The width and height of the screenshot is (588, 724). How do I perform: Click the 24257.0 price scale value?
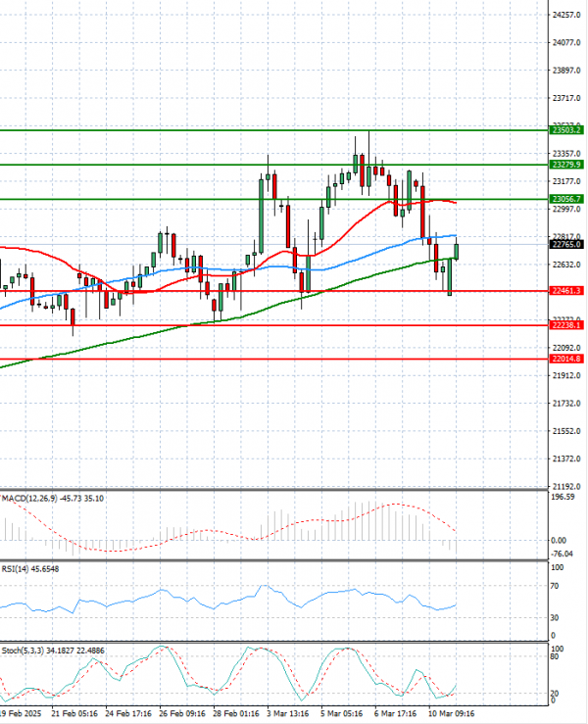(566, 15)
